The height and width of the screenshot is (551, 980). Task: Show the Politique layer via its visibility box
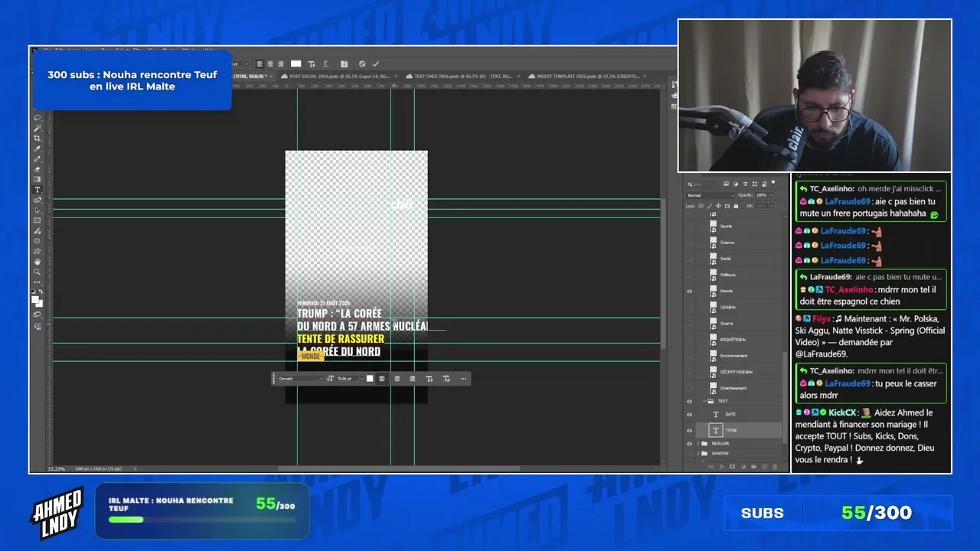tap(690, 275)
